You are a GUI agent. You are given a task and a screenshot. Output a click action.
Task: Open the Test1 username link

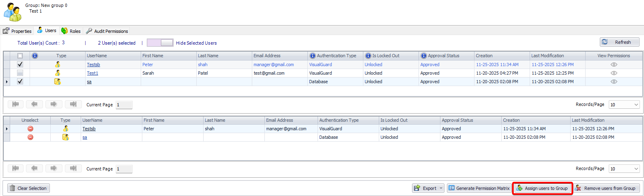pyautogui.click(x=92, y=73)
